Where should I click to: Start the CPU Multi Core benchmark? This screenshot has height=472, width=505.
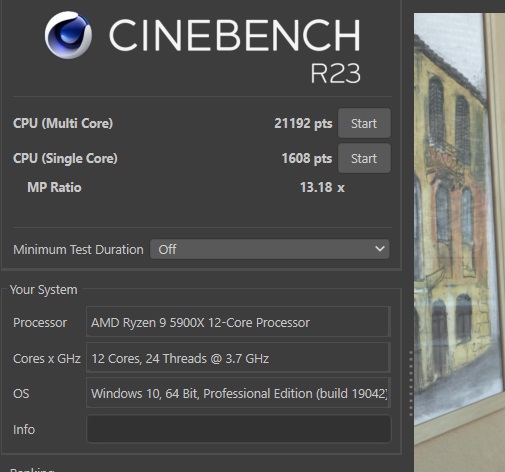click(x=364, y=123)
